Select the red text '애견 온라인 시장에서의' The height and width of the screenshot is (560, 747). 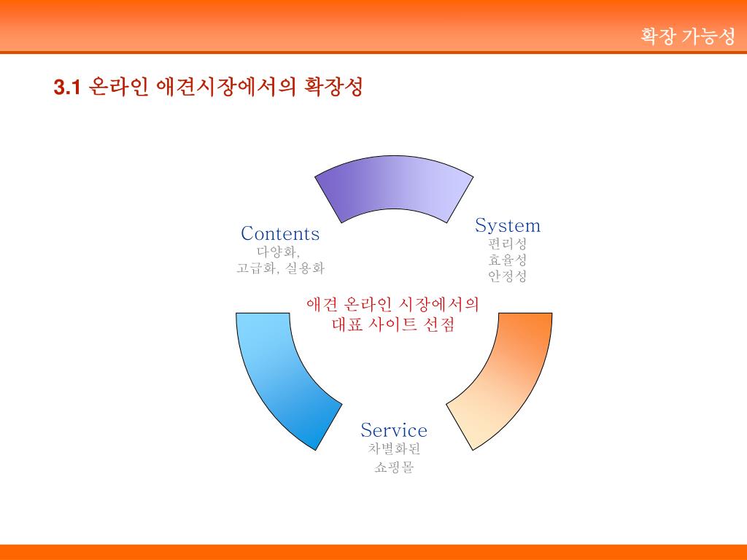(x=393, y=304)
